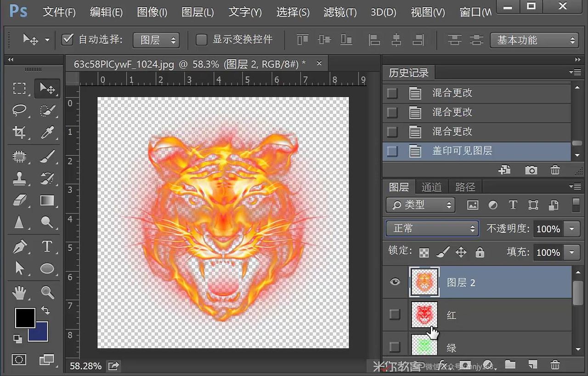Filter layers by adjustment layers
Image resolution: width=588 pixels, height=376 pixels.
(x=493, y=205)
